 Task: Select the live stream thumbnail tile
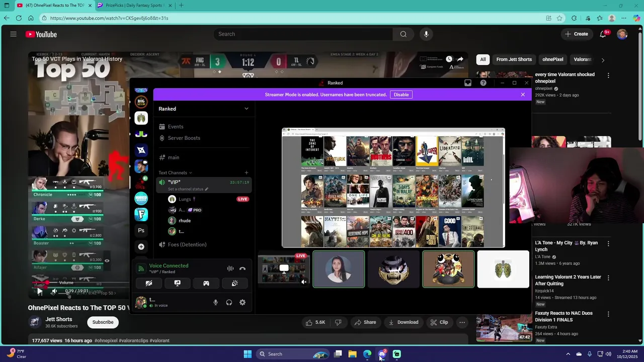(x=283, y=269)
